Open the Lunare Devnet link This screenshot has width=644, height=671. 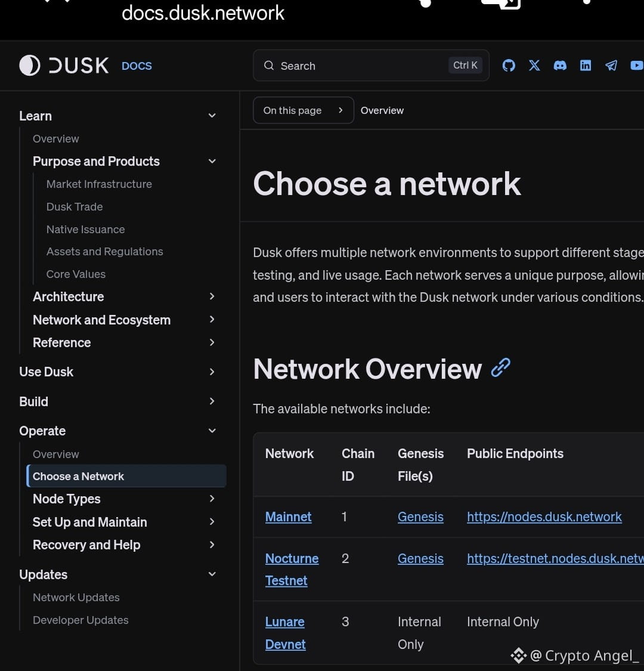tap(286, 633)
